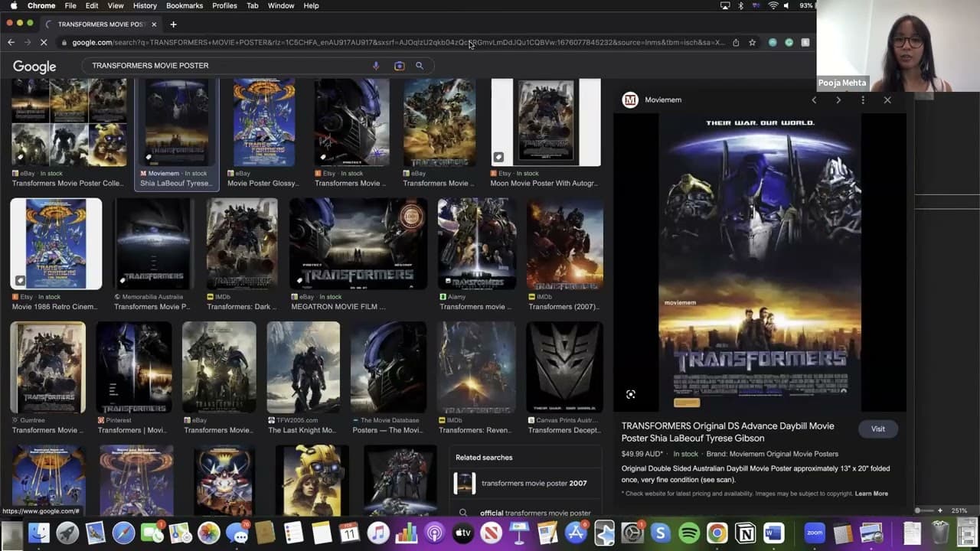Screen dimensions: 980x551
Task: Go to the Google homepage logo
Action: click(x=34, y=67)
